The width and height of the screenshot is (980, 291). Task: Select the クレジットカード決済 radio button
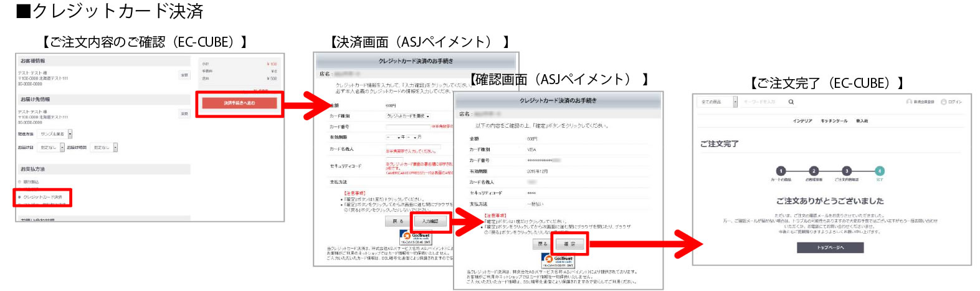[20, 197]
